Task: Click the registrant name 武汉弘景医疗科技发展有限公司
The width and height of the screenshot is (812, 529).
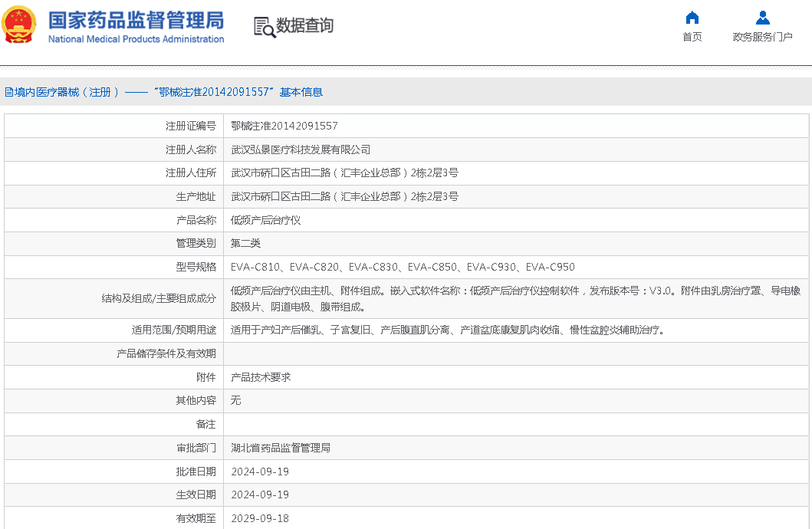Action: [x=301, y=149]
